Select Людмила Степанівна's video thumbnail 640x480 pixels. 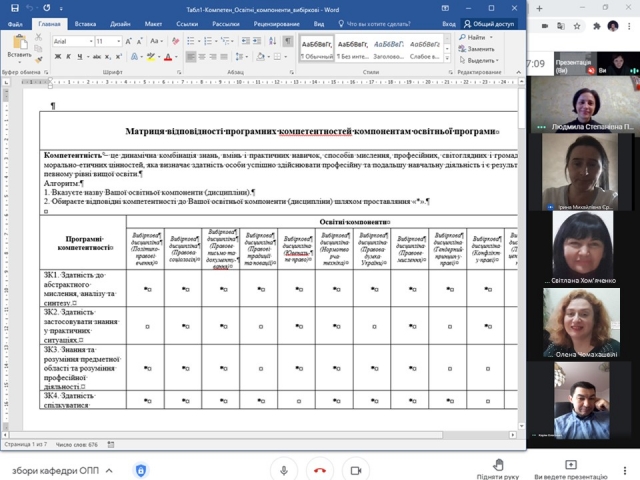[x=585, y=105]
